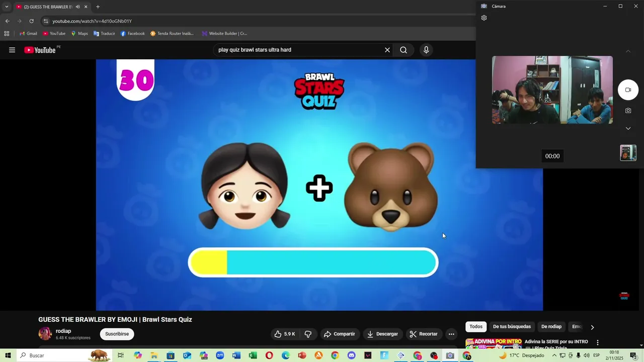
Task: Open Task View on the taskbar
Action: tap(121, 355)
